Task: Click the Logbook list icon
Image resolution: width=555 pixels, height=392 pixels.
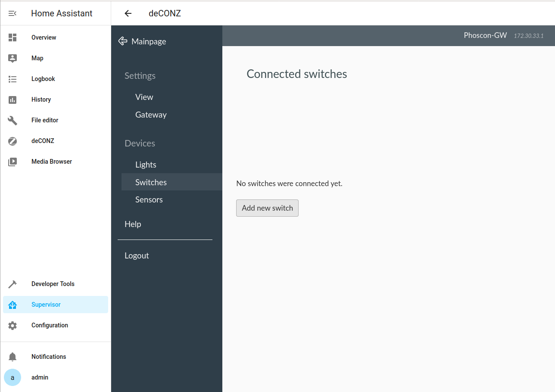Action: tap(12, 79)
